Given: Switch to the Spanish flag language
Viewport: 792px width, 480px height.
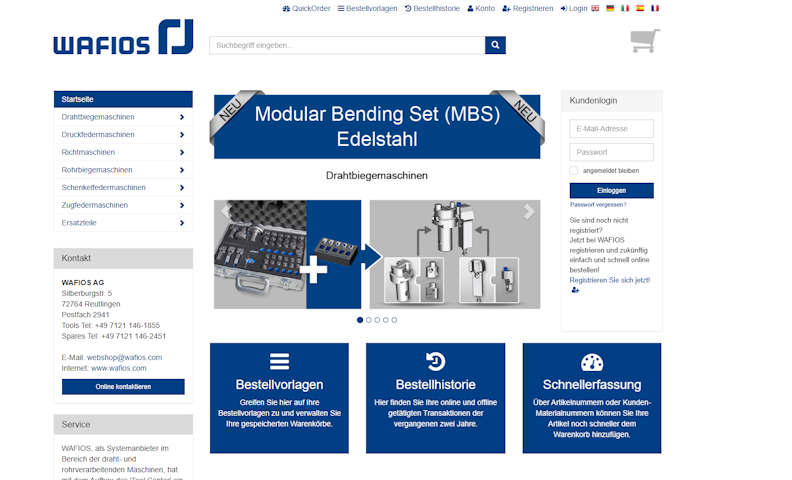Looking at the screenshot, I should (x=640, y=8).
